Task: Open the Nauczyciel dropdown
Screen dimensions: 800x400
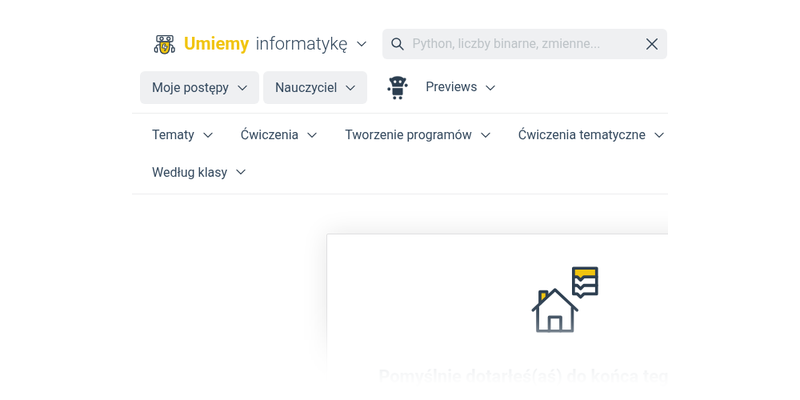Action: click(315, 88)
